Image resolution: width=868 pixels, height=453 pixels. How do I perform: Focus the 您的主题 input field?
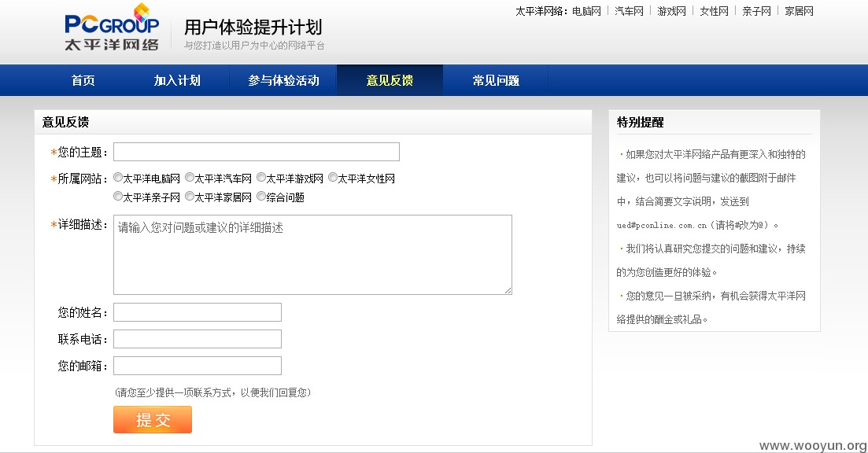tap(257, 152)
